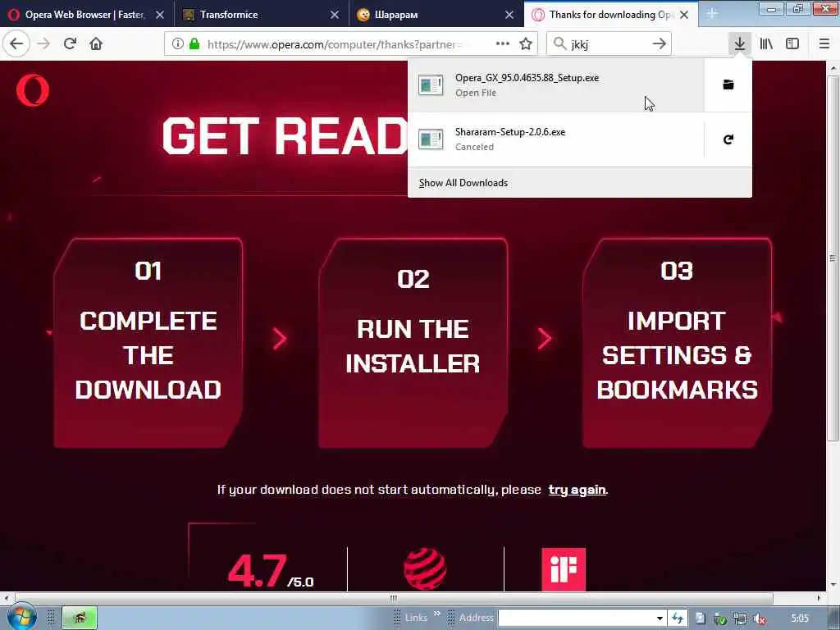840x630 pixels.
Task: Open the Windows Start orb
Action: tap(21, 617)
